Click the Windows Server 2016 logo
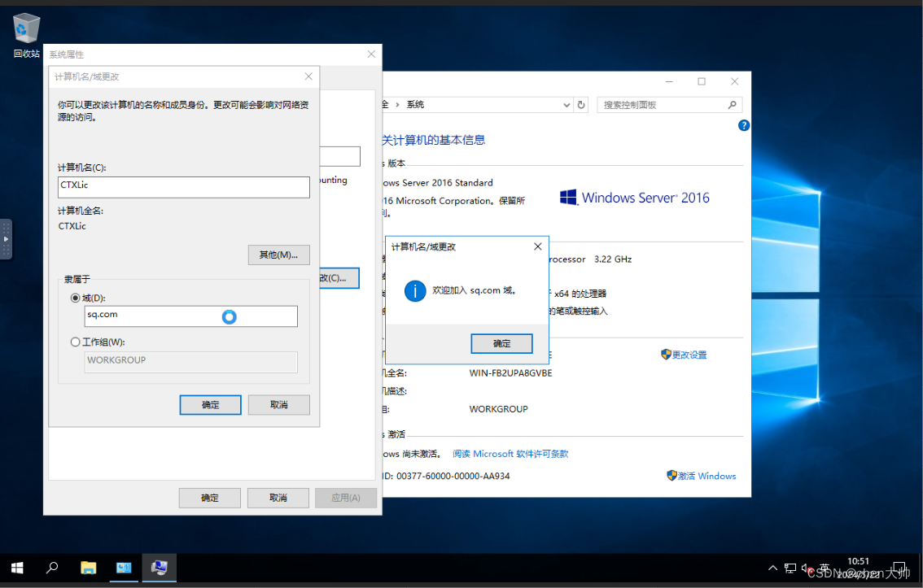The width and height of the screenshot is (923, 588). point(635,198)
